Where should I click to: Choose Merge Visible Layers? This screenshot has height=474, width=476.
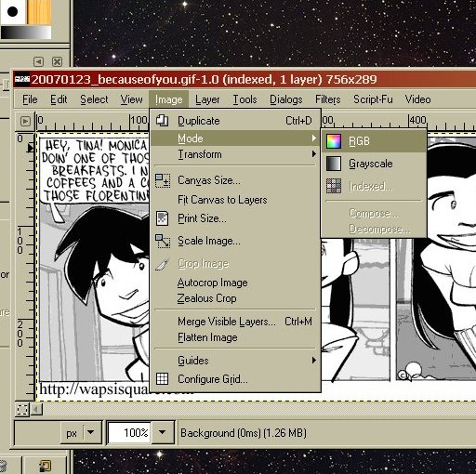(235, 322)
